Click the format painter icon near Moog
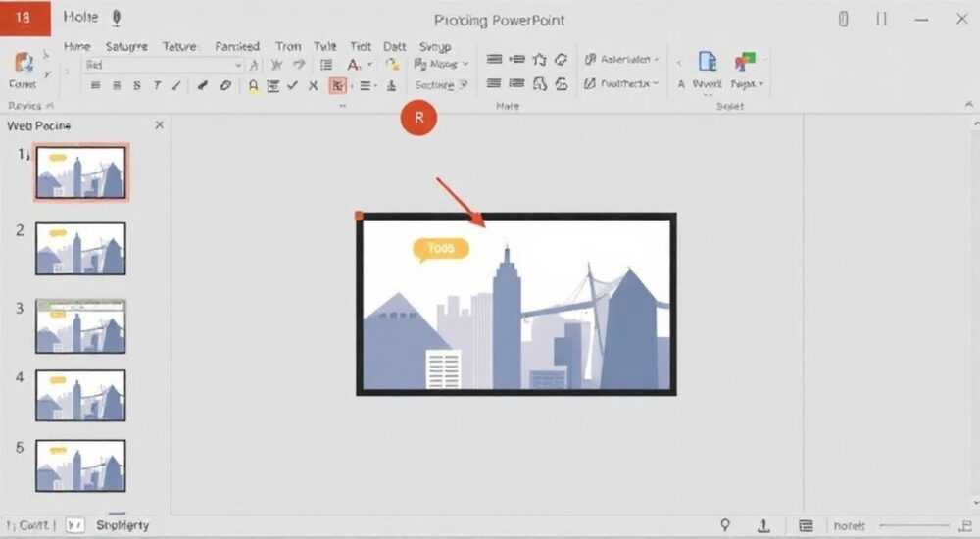Image resolution: width=980 pixels, height=539 pixels. click(392, 64)
